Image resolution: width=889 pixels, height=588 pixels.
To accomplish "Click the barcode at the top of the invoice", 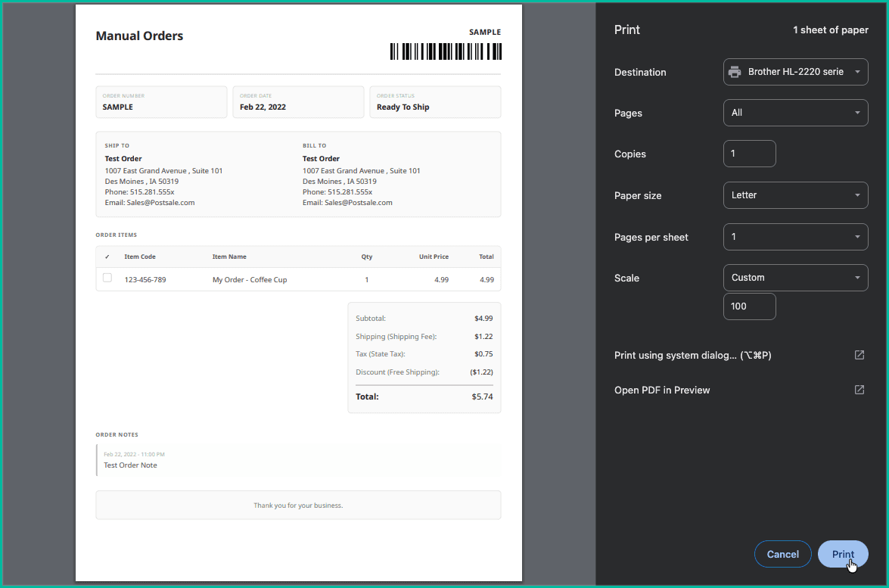I will tap(445, 51).
